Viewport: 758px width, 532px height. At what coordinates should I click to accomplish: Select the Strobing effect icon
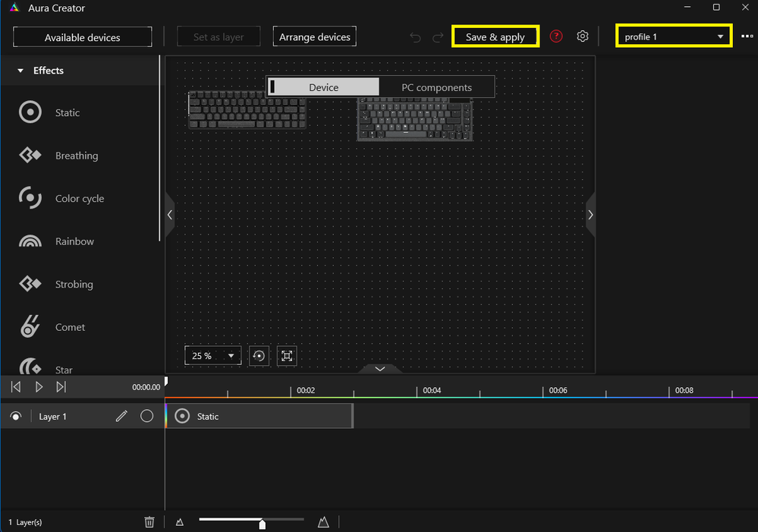click(x=30, y=283)
